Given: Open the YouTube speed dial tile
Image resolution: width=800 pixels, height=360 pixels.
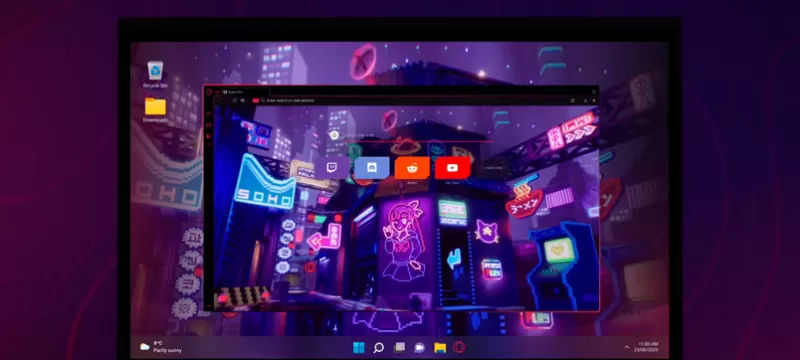Looking at the screenshot, I should [x=453, y=168].
